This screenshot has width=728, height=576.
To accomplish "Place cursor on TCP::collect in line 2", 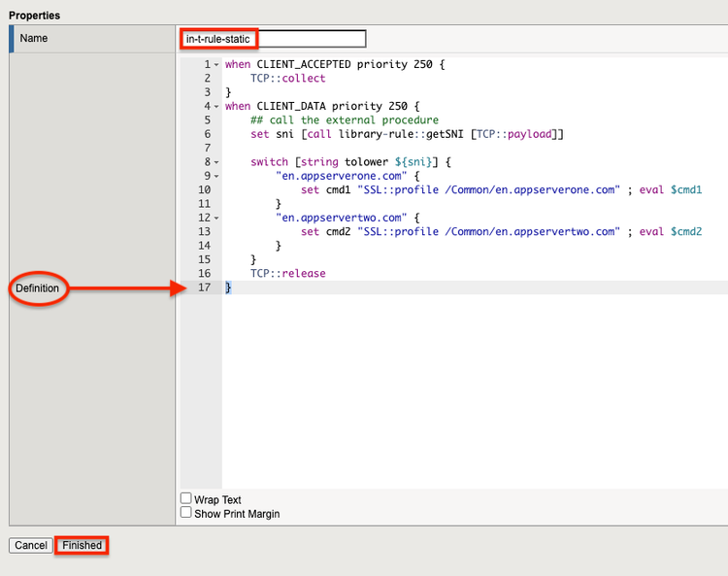I will 287,79.
